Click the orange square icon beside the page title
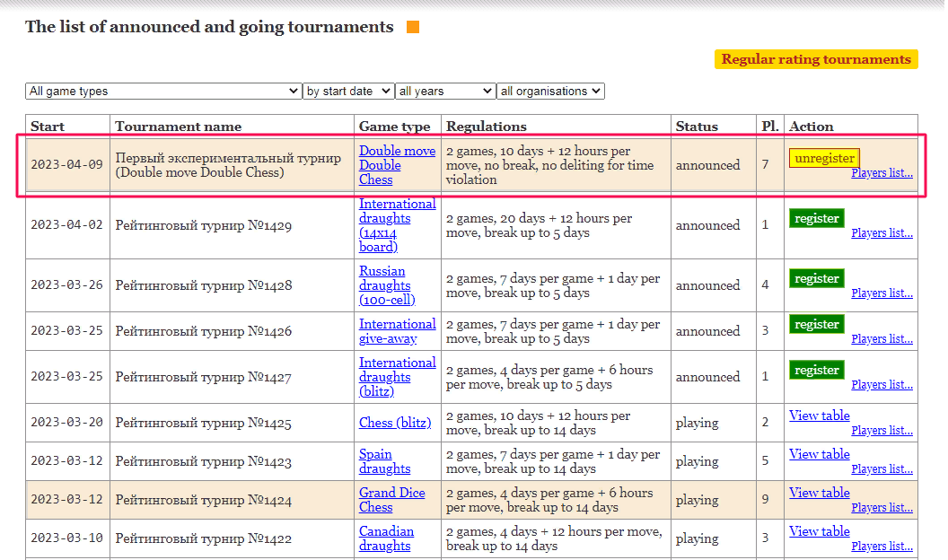 (412, 27)
